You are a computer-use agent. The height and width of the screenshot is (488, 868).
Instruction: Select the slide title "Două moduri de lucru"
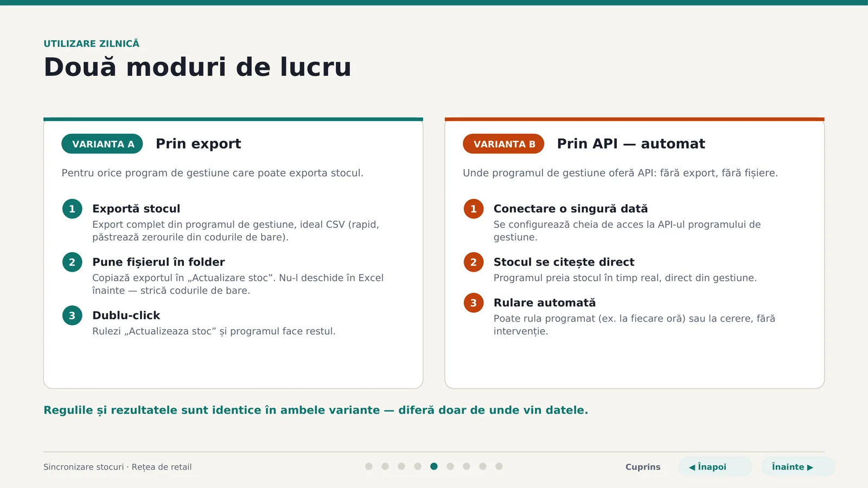coord(197,67)
